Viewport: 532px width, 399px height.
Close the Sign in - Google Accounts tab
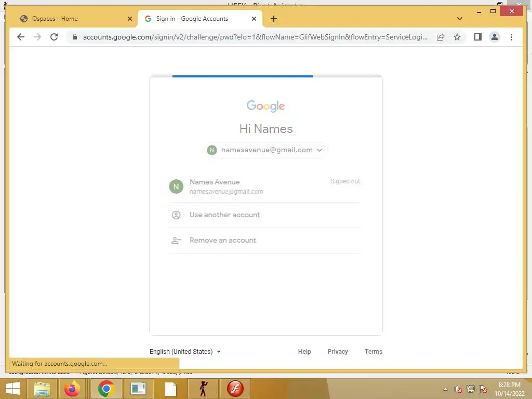[x=254, y=19]
